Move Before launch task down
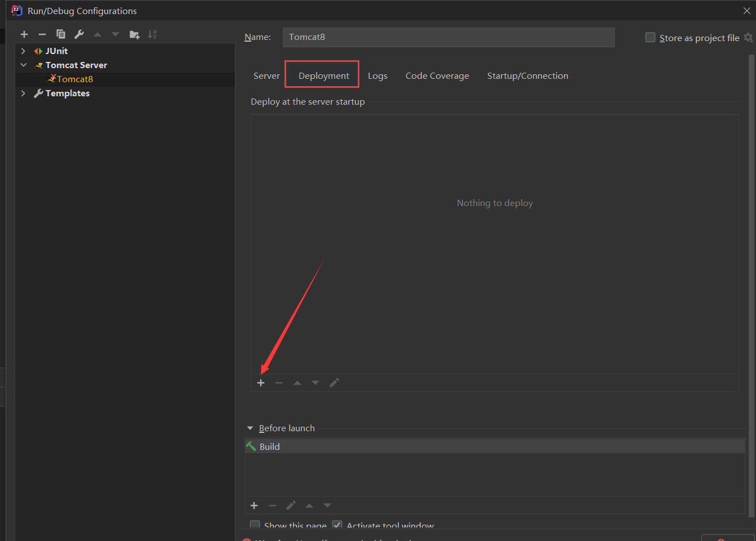 327,506
